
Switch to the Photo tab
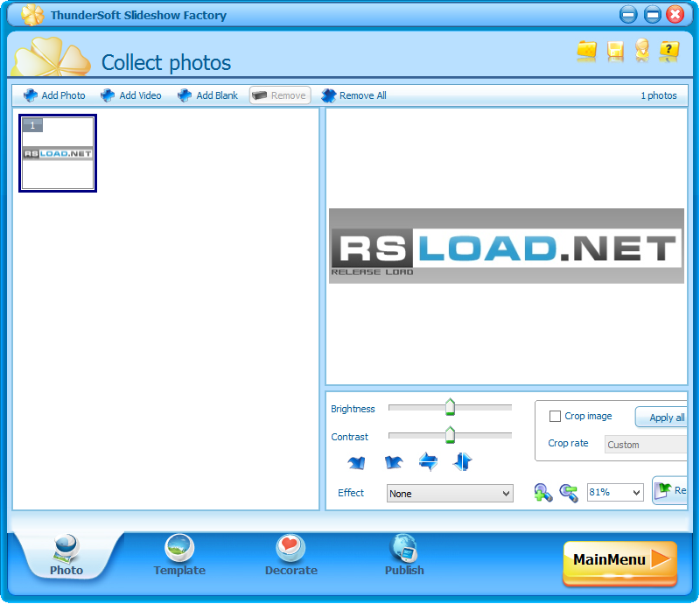[x=66, y=555]
